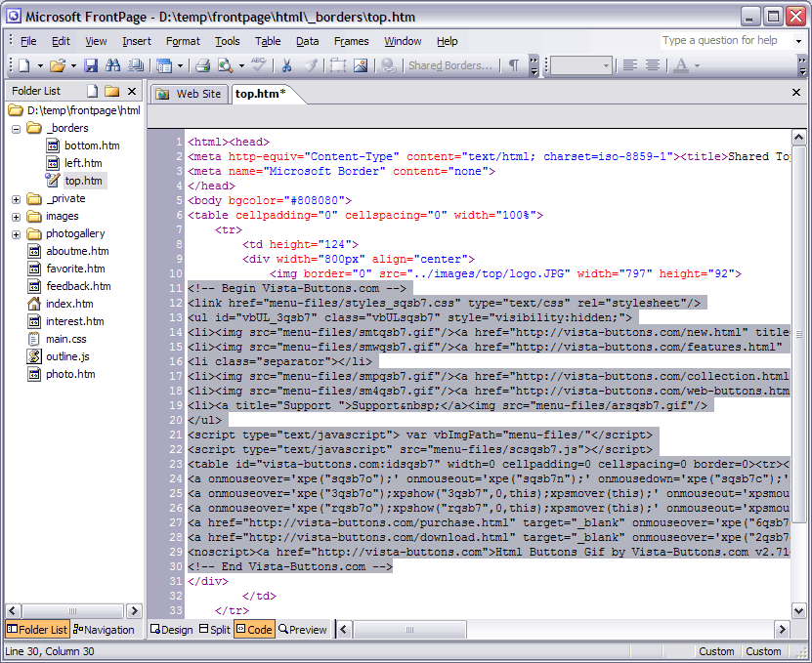Open the dropdown arrow beside the Open icon
The width and height of the screenshot is (812, 663).
pyautogui.click(x=73, y=65)
